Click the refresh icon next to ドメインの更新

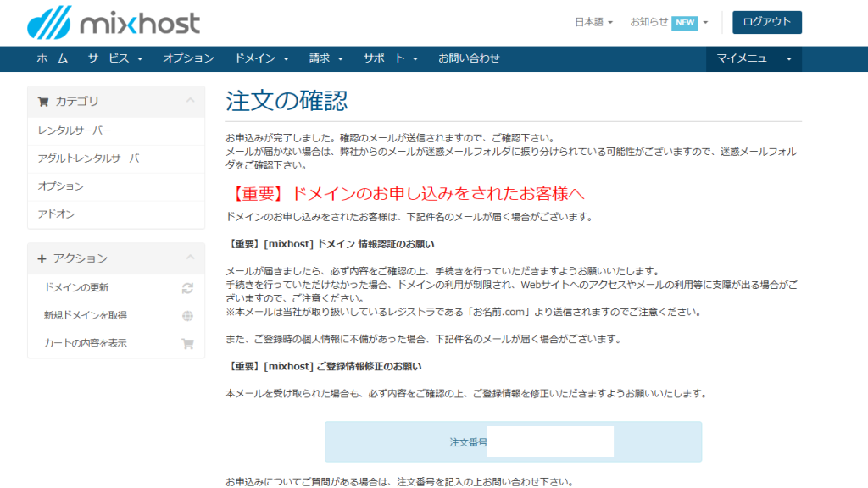[187, 288]
